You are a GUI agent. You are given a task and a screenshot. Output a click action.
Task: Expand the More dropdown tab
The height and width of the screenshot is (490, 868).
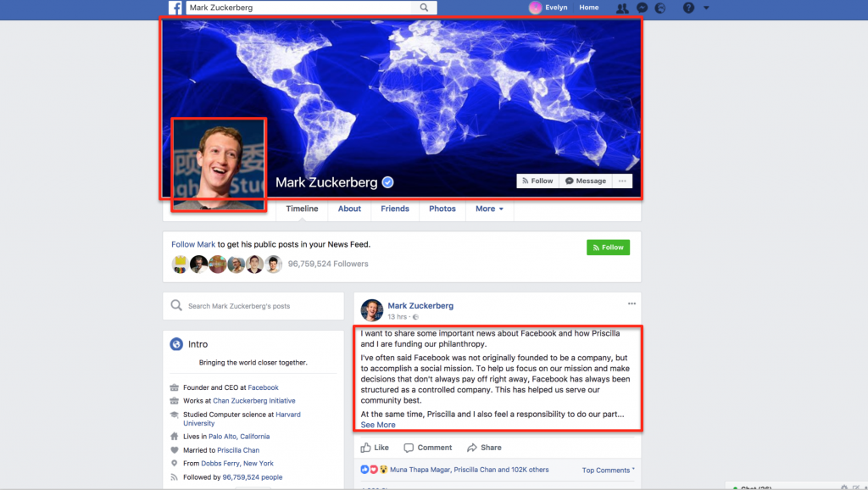(489, 209)
